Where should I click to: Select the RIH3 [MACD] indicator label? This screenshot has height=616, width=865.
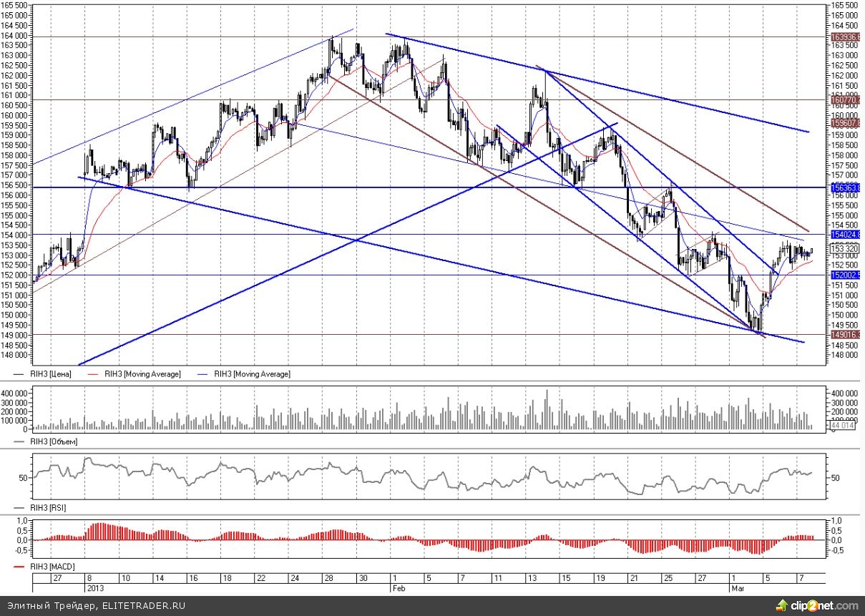pos(54,567)
